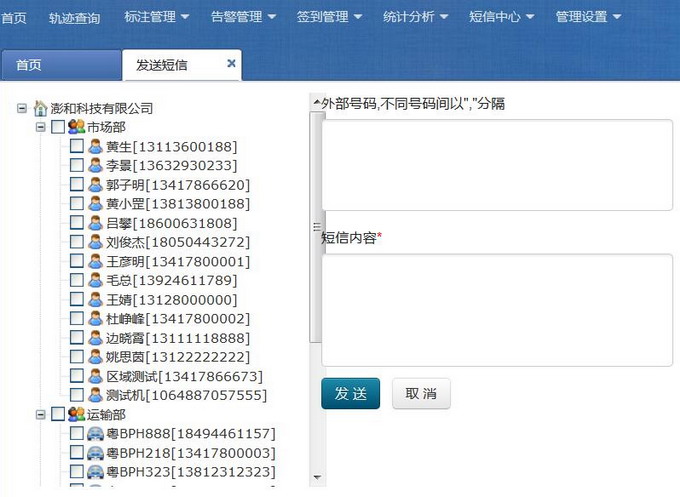The width and height of the screenshot is (680, 497).
Task: Switch to the 首页 tab
Action: (x=29, y=65)
